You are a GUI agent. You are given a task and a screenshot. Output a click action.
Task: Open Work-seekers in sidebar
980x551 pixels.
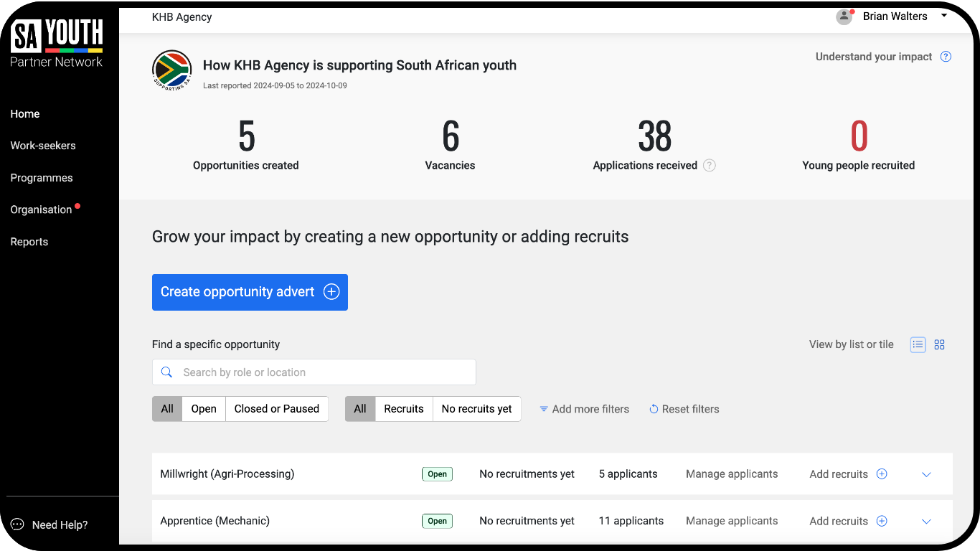pos(43,146)
